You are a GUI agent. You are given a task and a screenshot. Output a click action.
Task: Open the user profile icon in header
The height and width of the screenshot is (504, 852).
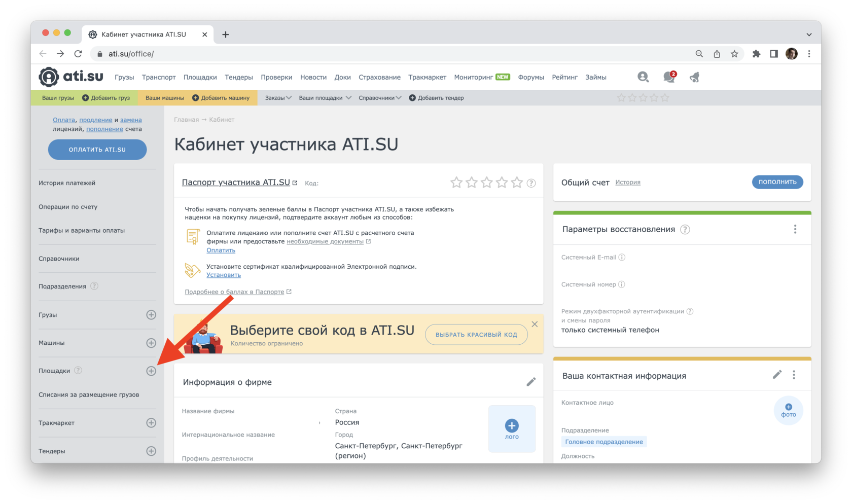tap(643, 77)
